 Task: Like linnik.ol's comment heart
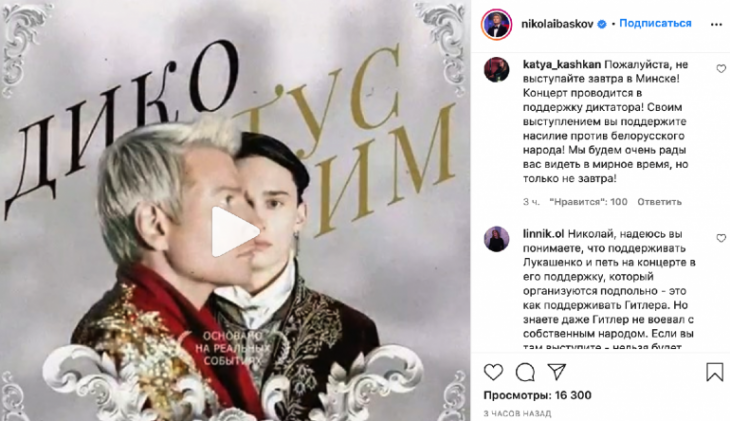[x=721, y=238]
